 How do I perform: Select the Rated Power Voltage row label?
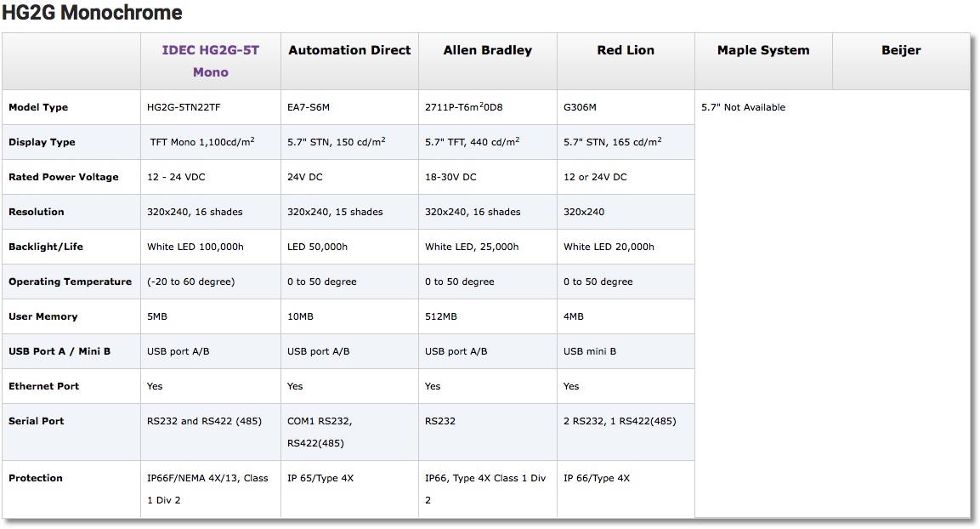click(x=63, y=177)
